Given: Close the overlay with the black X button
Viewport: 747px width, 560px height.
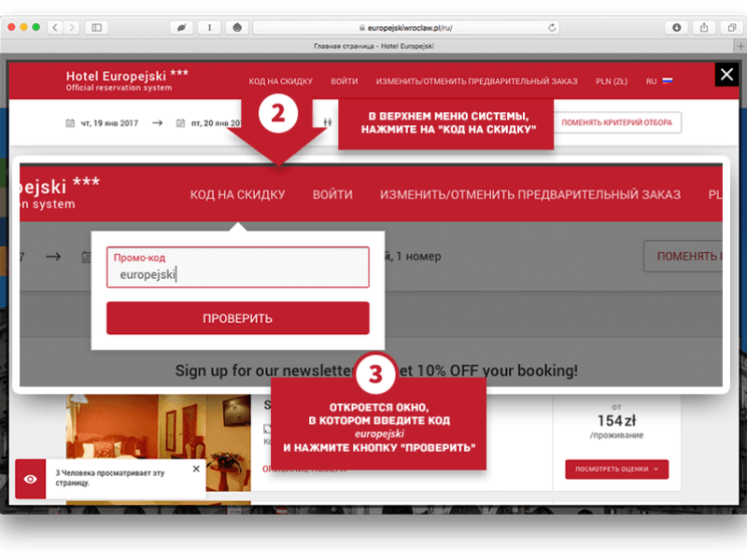Looking at the screenshot, I should 726,75.
